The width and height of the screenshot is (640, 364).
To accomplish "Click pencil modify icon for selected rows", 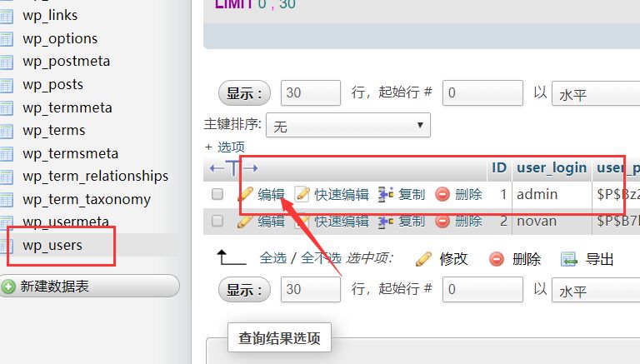I will click(x=423, y=259).
